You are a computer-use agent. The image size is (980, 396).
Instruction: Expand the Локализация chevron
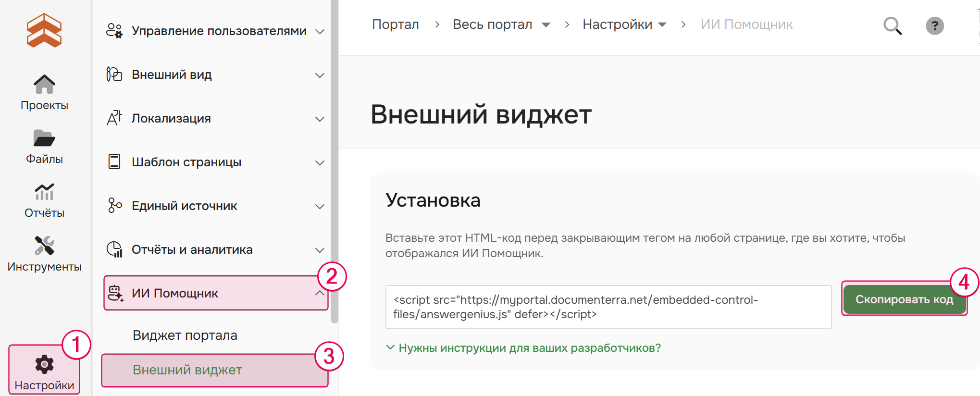(320, 119)
